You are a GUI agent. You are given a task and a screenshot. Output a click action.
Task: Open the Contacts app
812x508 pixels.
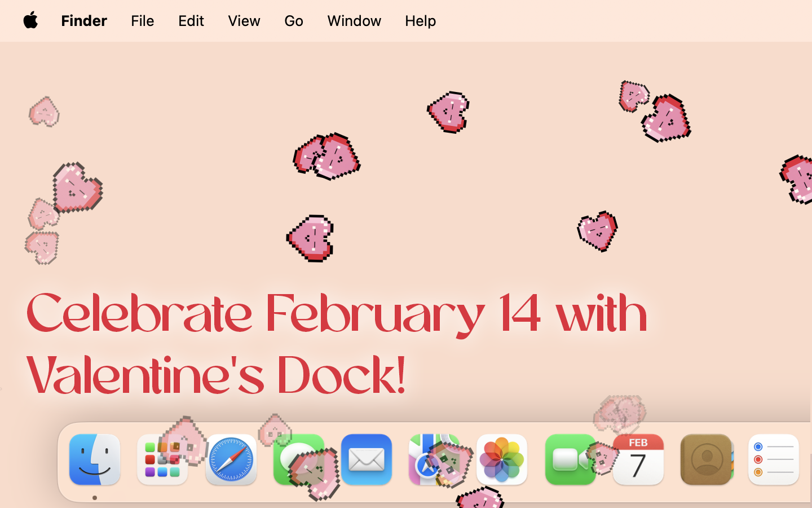point(707,459)
